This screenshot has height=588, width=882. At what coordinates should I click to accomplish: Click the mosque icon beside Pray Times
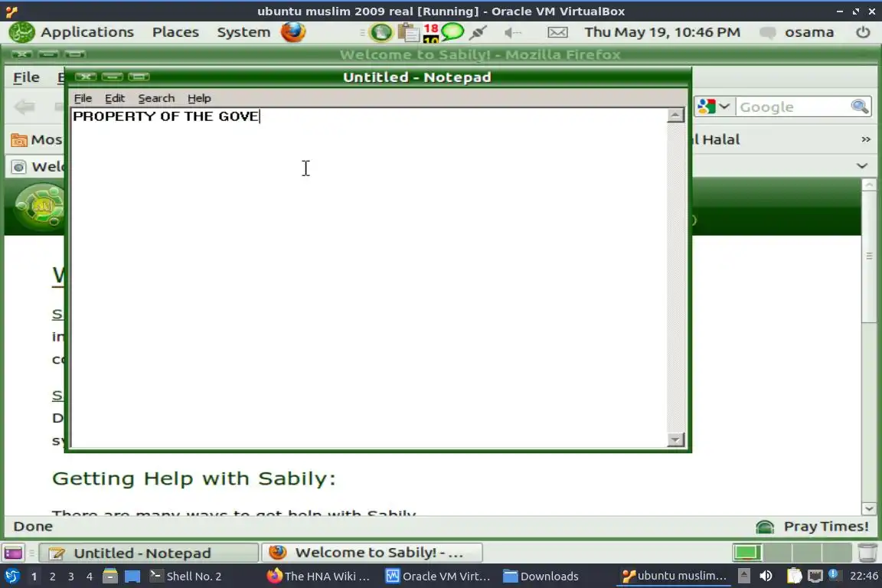point(765,527)
